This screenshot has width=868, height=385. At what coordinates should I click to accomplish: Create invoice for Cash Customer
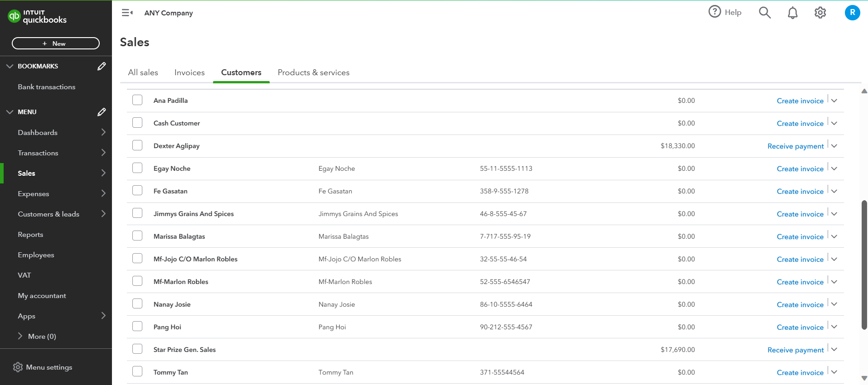800,124
